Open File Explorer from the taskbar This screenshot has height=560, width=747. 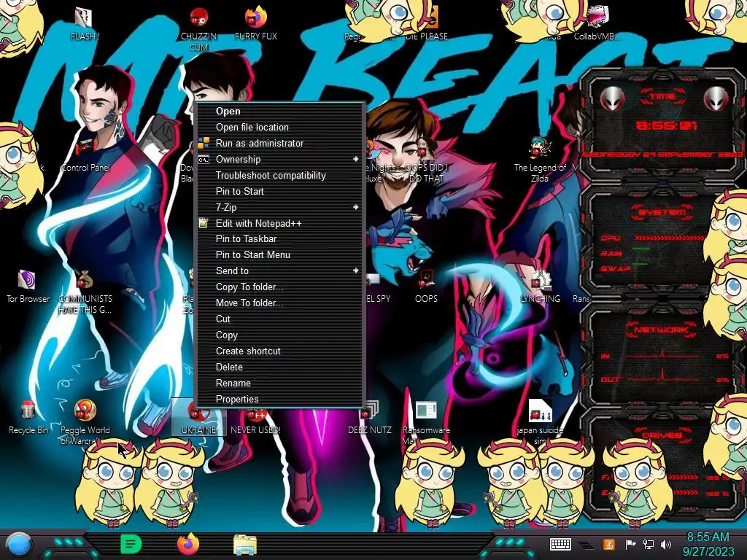[245, 545]
